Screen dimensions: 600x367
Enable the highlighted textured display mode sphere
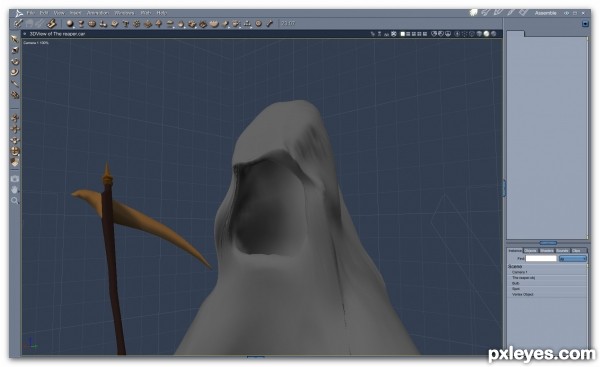tap(486, 34)
